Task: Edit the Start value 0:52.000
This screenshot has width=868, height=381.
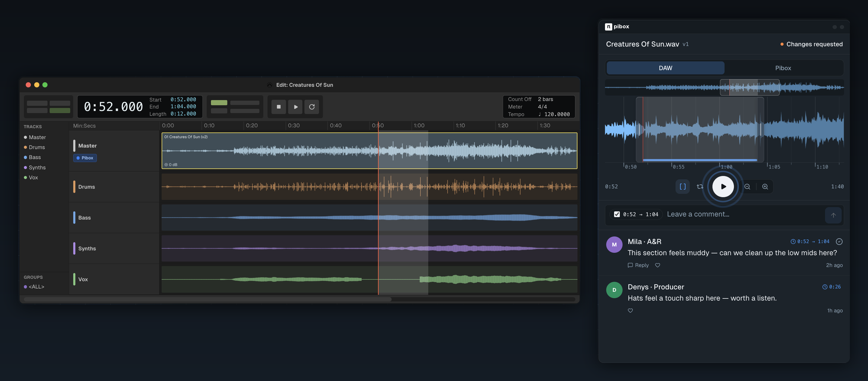Action: [183, 100]
